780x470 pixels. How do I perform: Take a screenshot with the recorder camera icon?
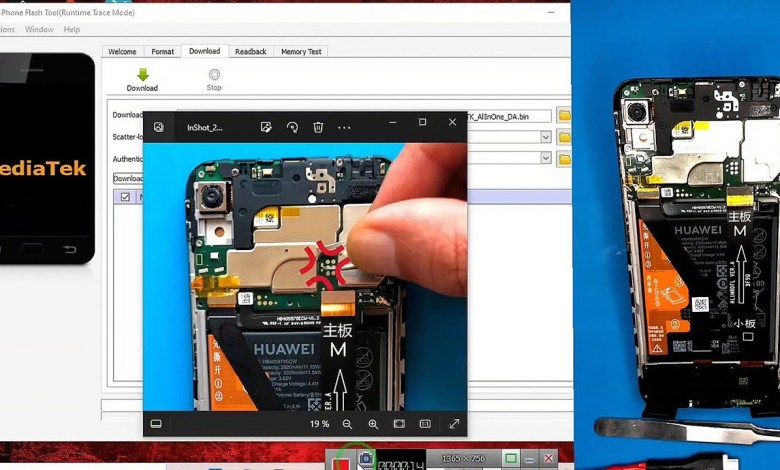(366, 458)
